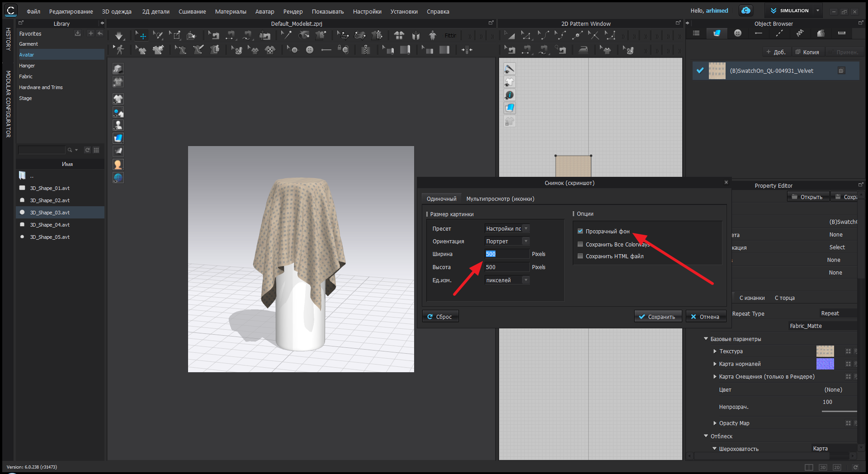Click the Simulate down-arrow toolbar icon
Viewport: 868px width, 474px height.
tap(119, 36)
